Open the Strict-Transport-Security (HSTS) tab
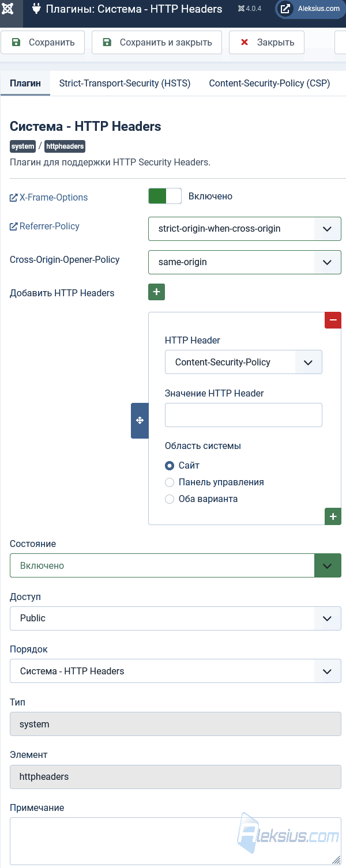Screen dimensions: 346x868 (x=125, y=84)
